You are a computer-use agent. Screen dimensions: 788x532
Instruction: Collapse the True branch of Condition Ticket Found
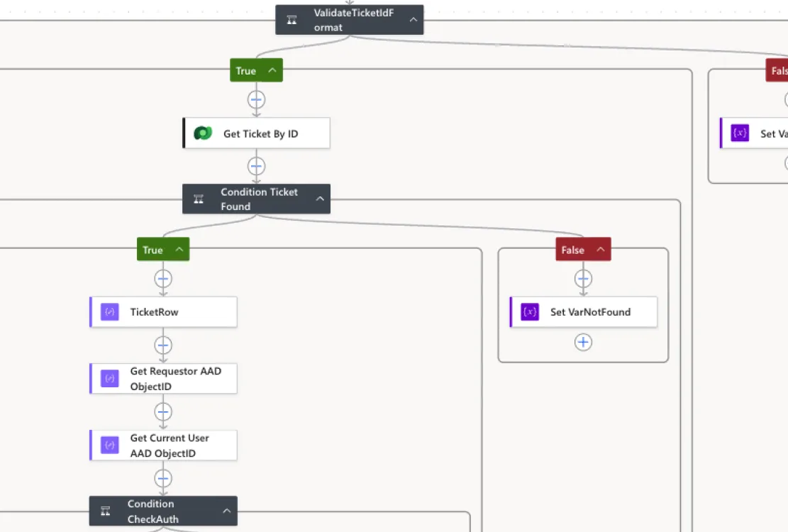click(x=179, y=249)
